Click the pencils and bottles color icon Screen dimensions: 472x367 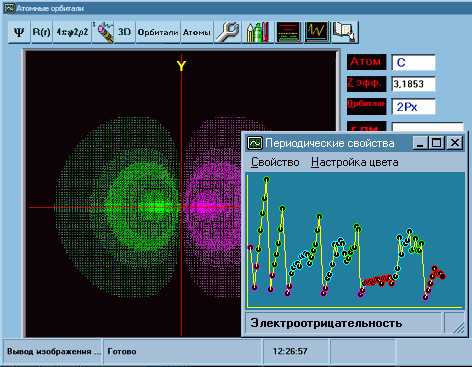[x=258, y=32]
